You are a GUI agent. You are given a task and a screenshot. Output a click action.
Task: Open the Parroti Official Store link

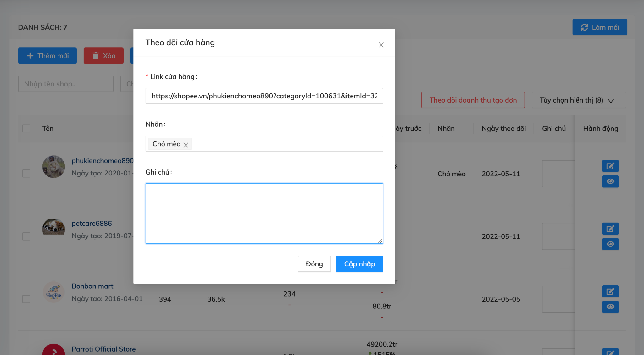(103, 349)
